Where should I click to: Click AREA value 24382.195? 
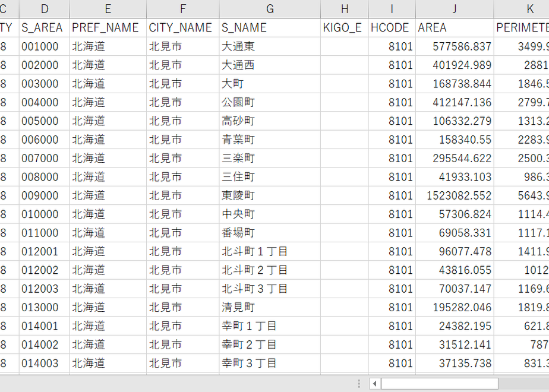click(455, 326)
